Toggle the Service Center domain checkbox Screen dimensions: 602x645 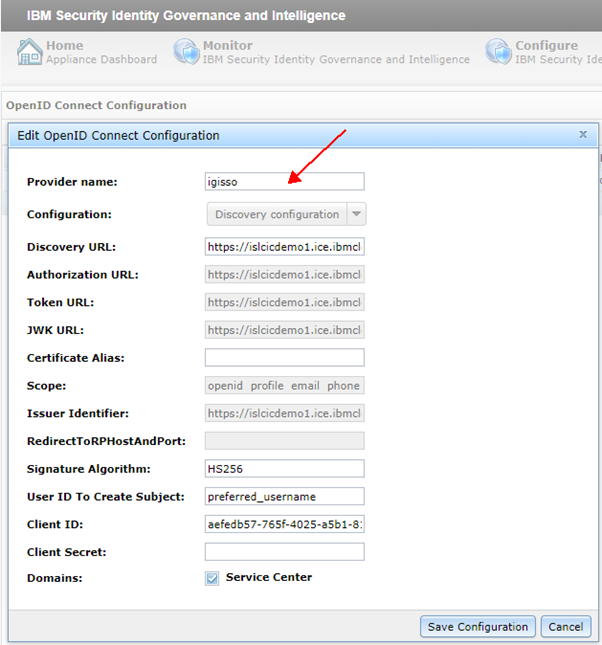pyautogui.click(x=212, y=578)
